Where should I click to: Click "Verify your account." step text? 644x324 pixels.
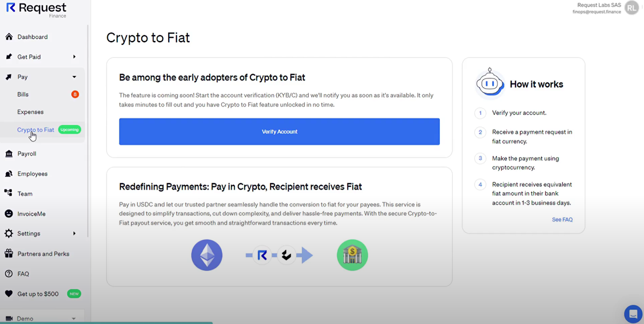point(519,113)
